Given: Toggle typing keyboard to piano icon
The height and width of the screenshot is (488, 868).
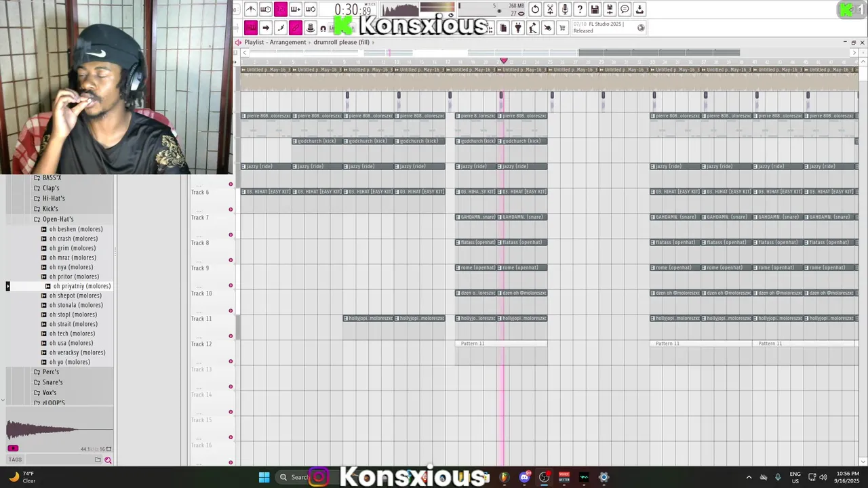Looking at the screenshot, I should pyautogui.click(x=251, y=28).
